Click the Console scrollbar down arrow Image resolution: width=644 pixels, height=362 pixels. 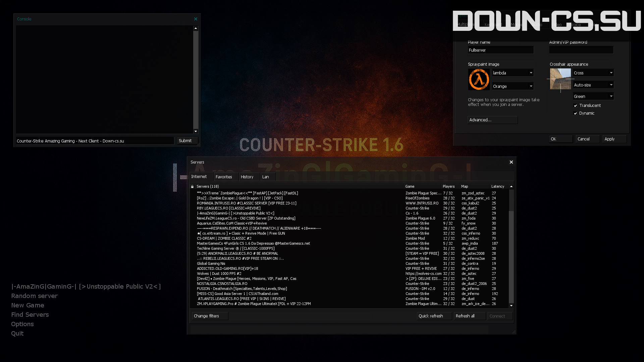point(196,131)
